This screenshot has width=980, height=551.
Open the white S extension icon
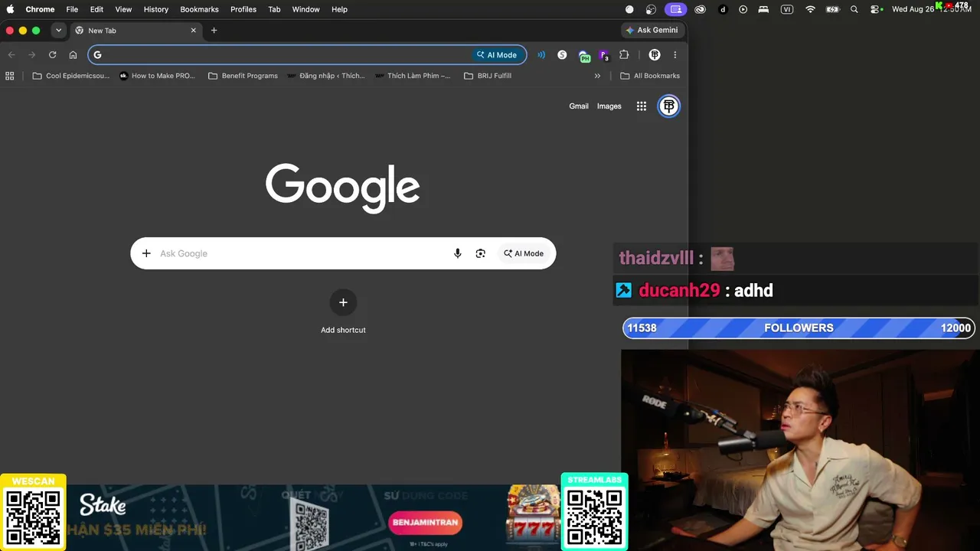[562, 55]
